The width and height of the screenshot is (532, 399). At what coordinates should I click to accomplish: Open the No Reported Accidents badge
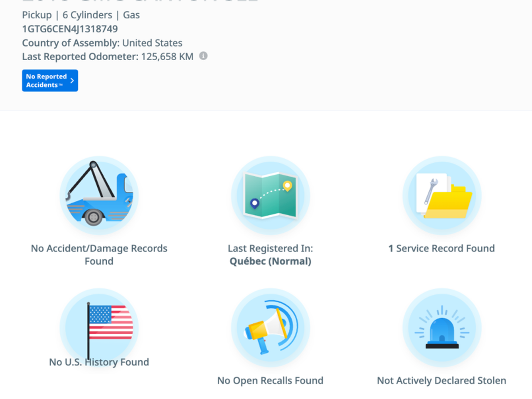[x=47, y=81]
